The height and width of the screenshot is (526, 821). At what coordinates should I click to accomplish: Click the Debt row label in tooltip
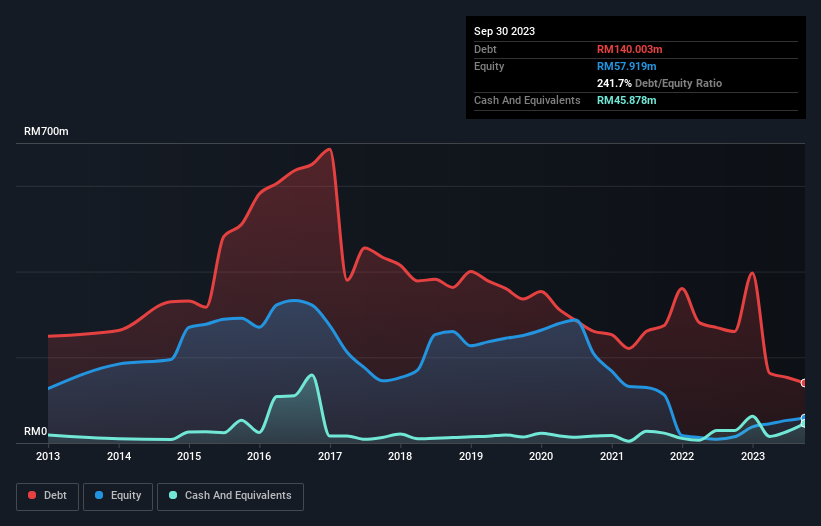[x=485, y=49]
